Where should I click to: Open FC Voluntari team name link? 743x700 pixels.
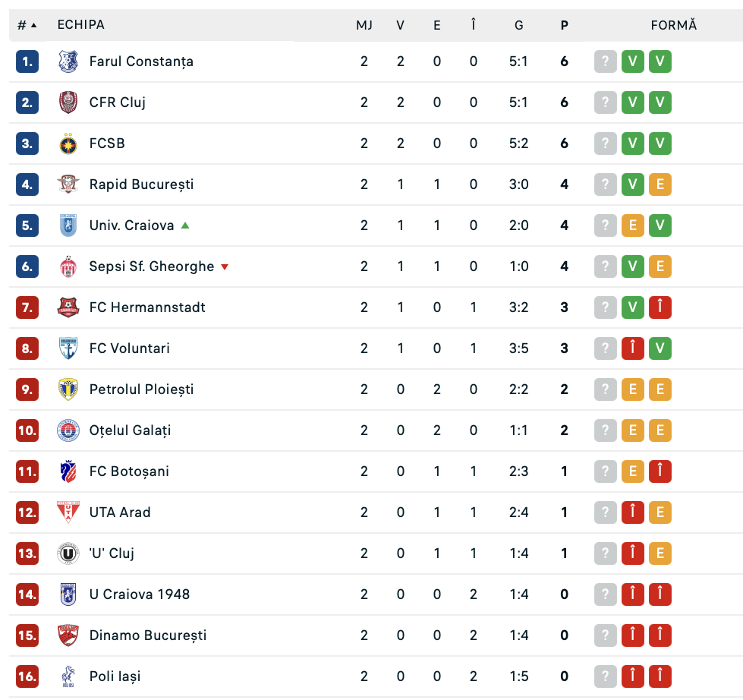[x=129, y=348]
